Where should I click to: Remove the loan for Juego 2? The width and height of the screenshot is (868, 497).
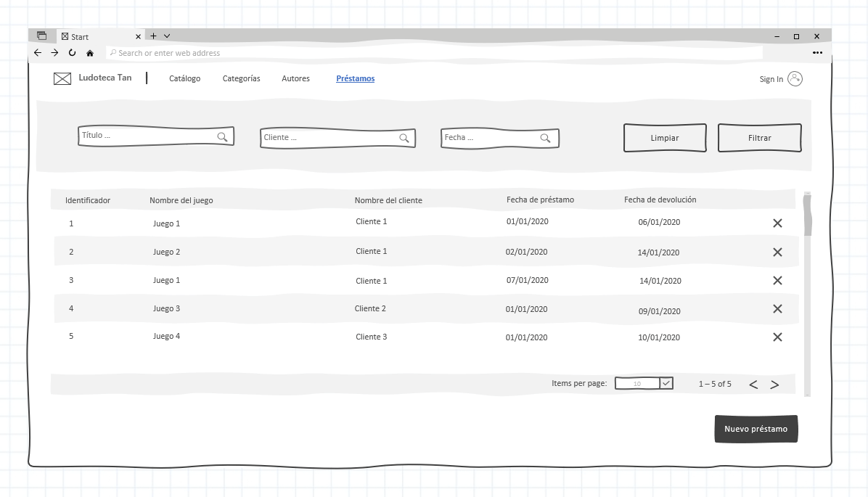click(x=777, y=252)
